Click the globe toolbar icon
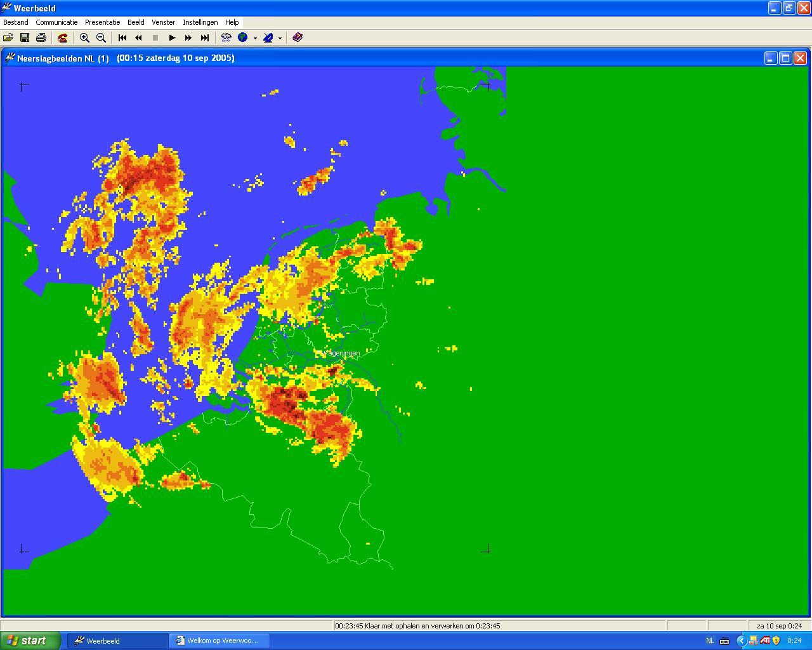Image resolution: width=812 pixels, height=650 pixels. (243, 37)
